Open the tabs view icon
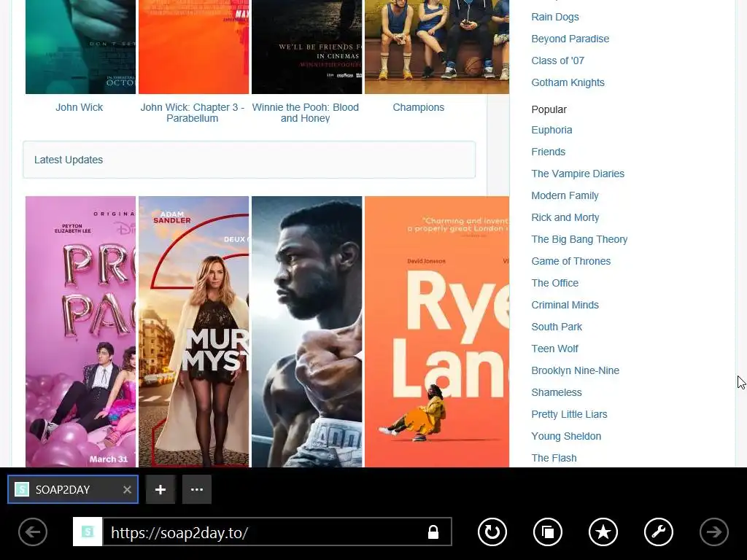 point(548,532)
